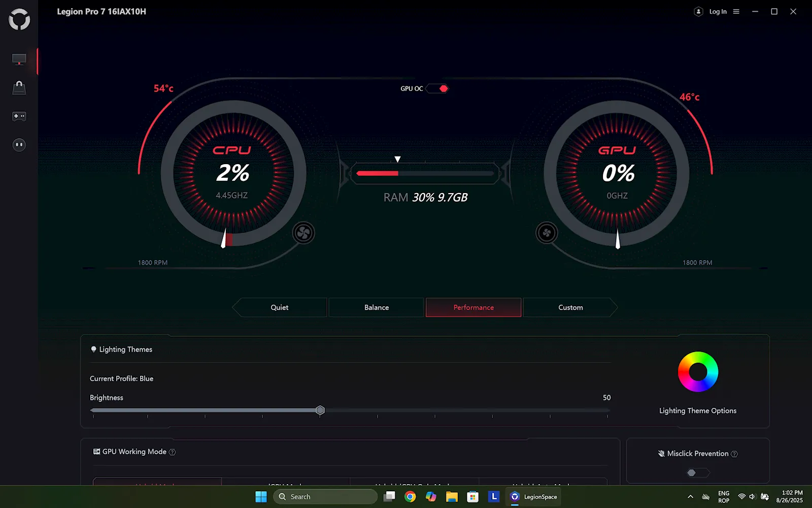This screenshot has width=812, height=508.
Task: Click the CPU fan icon
Action: click(x=303, y=233)
